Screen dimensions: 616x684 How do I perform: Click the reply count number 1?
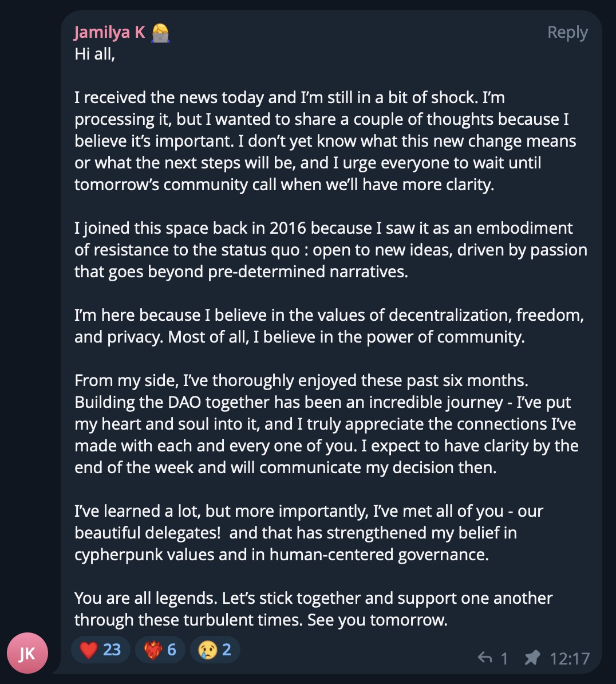pos(504,658)
